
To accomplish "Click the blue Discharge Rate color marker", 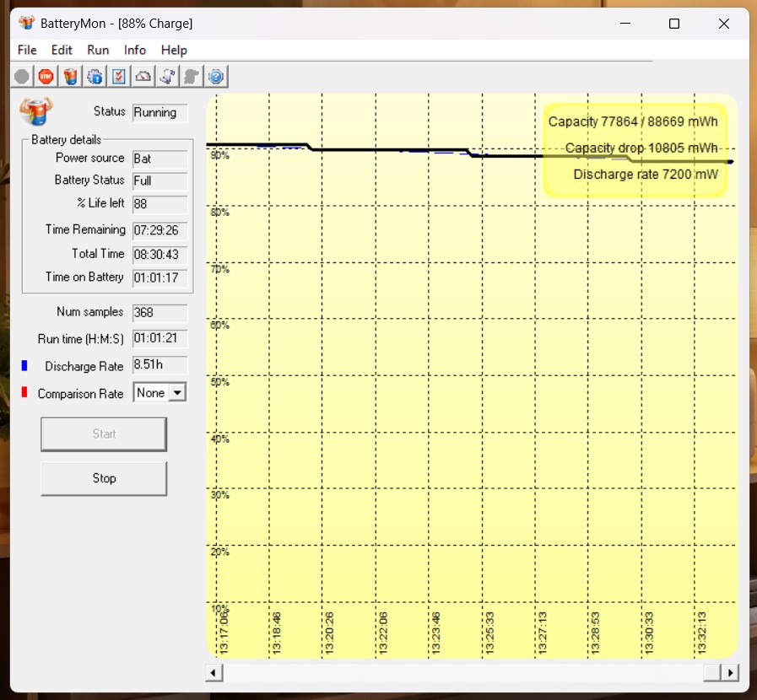I will [x=24, y=366].
